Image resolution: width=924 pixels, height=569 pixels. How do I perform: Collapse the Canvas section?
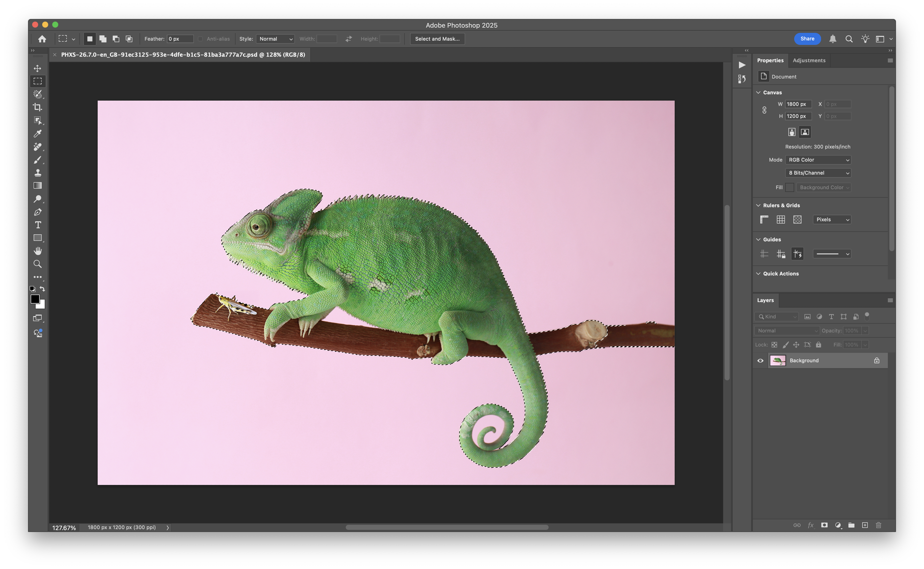(758, 93)
